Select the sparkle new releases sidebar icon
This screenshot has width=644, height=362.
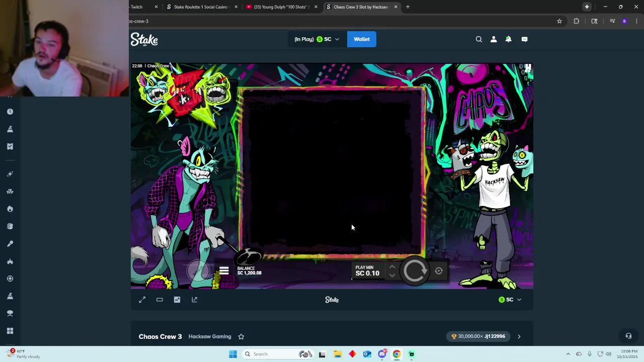point(10,174)
